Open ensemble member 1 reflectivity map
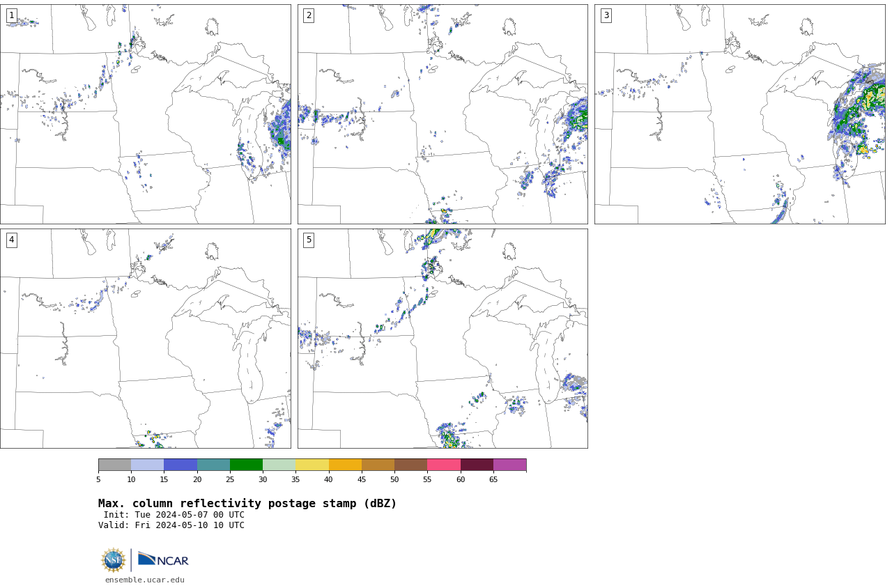Viewport: 892px width, 588px height. 145,114
